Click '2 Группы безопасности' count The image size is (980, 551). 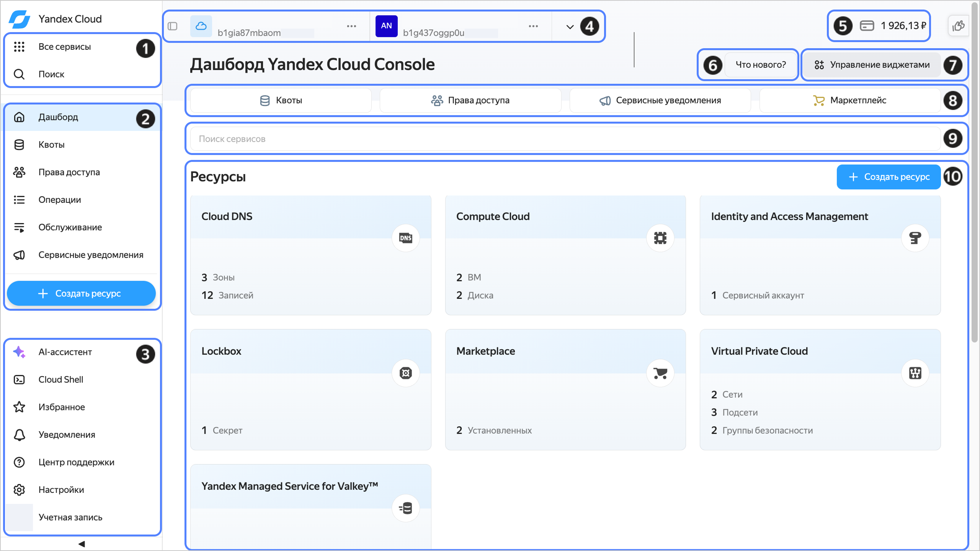tap(762, 430)
